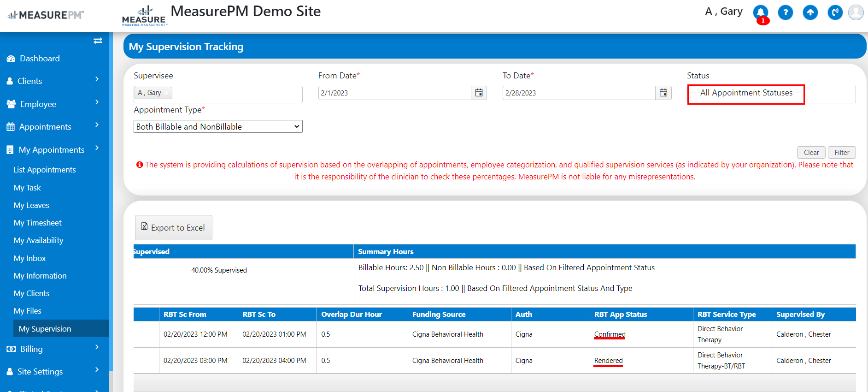The height and width of the screenshot is (392, 868).
Task: Click the Filter button
Action: pos(842,153)
